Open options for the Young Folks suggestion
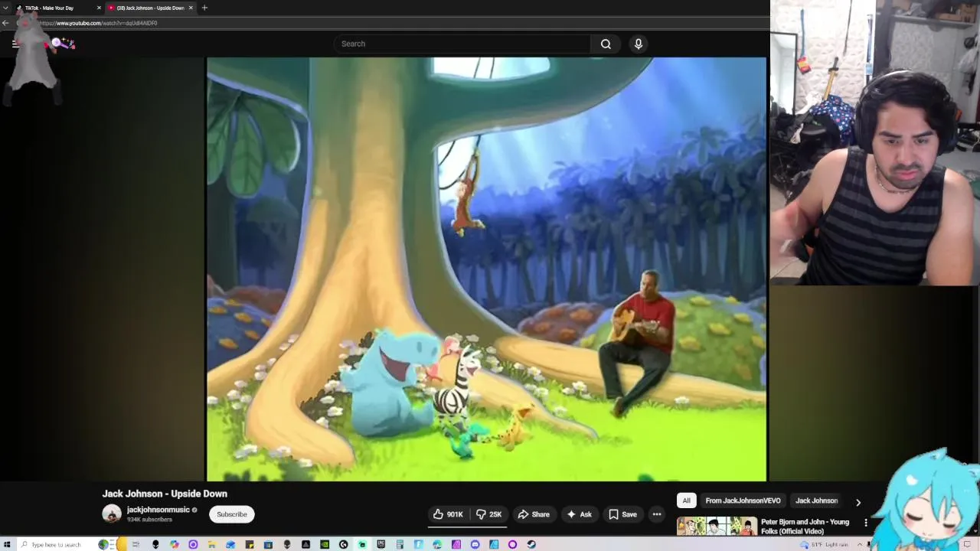 click(866, 523)
